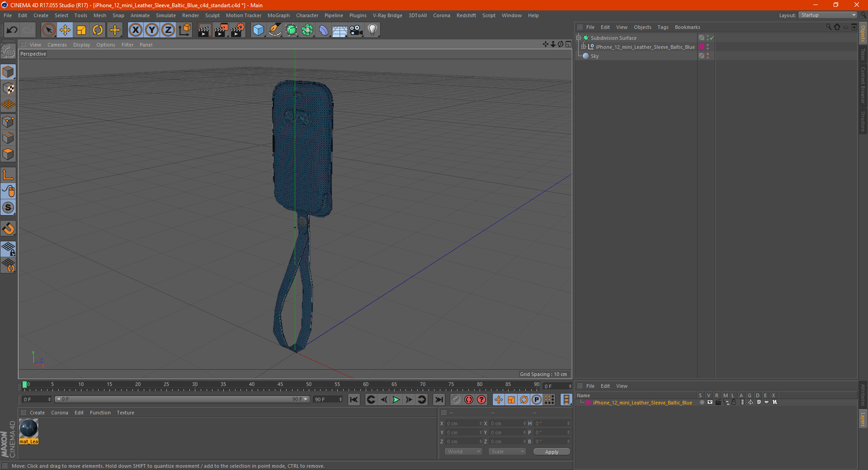Open the Scale mode dropdown
This screenshot has height=470, width=868.
pos(507,451)
